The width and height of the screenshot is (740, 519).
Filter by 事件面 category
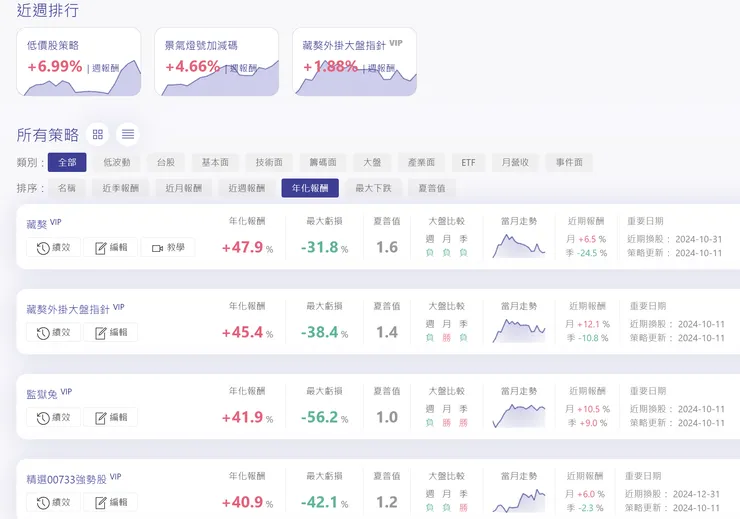coord(569,162)
